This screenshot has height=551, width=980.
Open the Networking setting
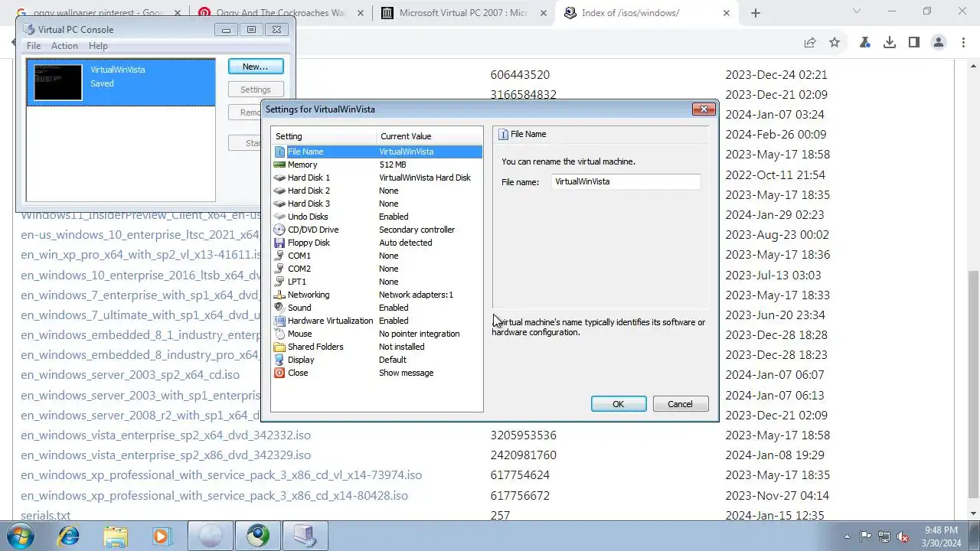pyautogui.click(x=377, y=295)
